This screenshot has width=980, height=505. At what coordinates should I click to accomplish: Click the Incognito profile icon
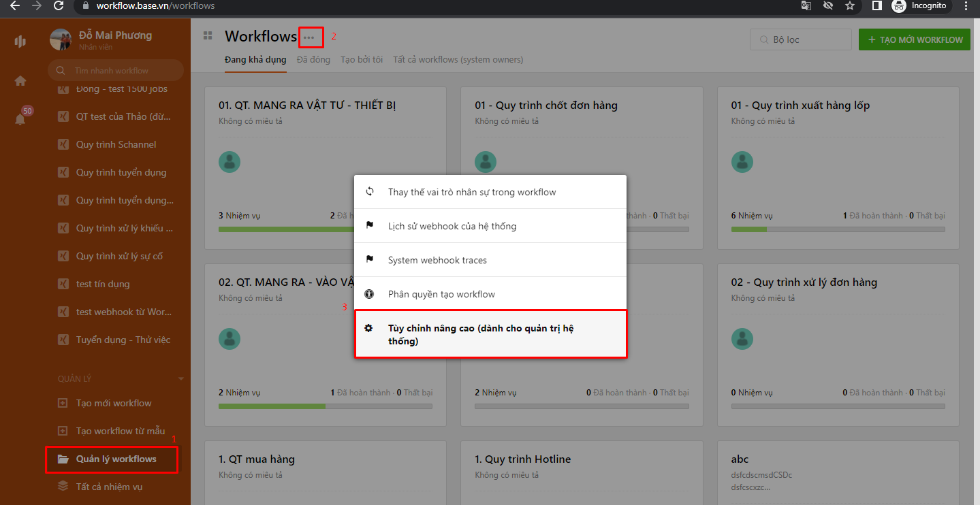click(899, 5)
